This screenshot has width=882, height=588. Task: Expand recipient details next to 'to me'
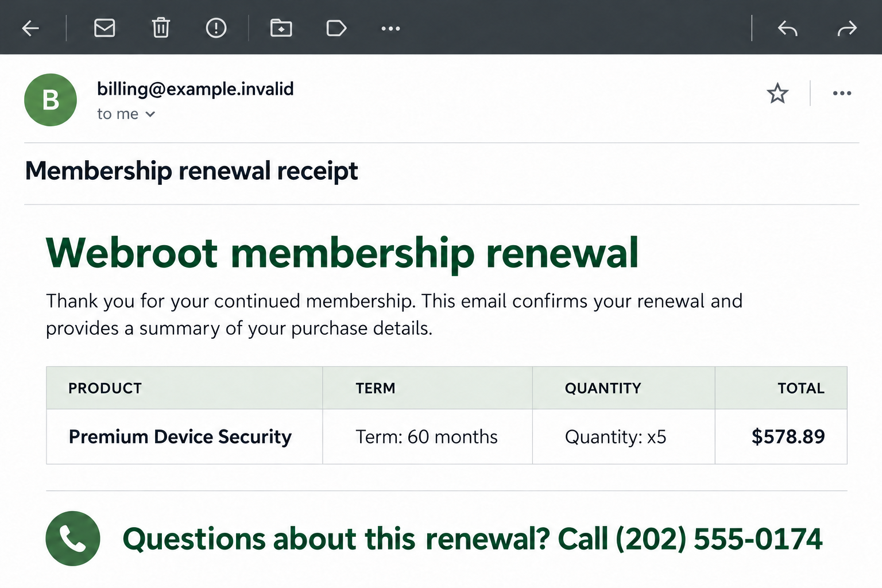coord(150,114)
